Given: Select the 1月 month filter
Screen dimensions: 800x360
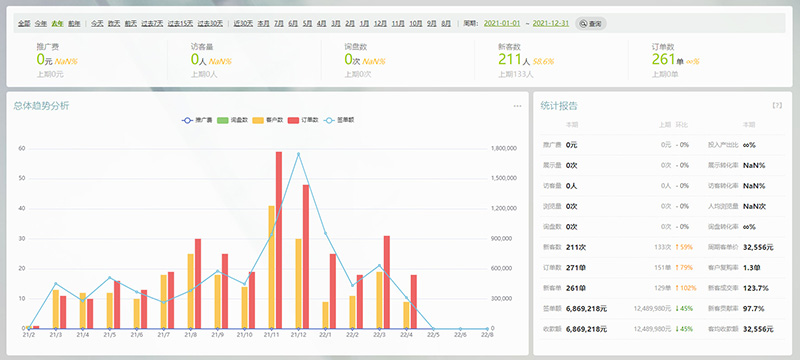Looking at the screenshot, I should pos(364,23).
